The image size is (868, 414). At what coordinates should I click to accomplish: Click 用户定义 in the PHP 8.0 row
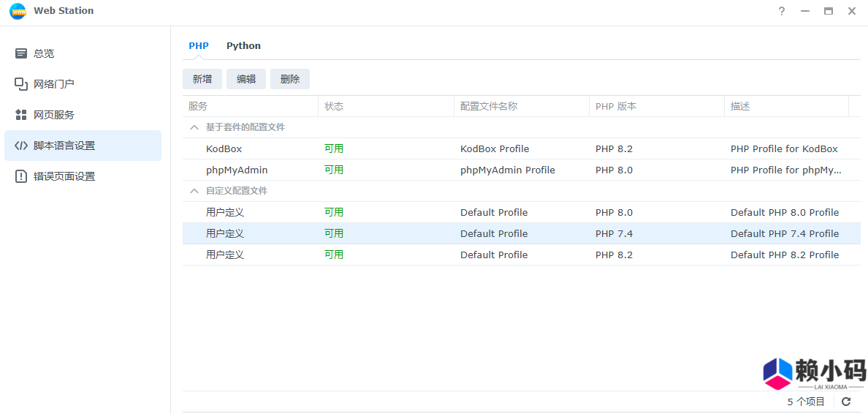[225, 212]
